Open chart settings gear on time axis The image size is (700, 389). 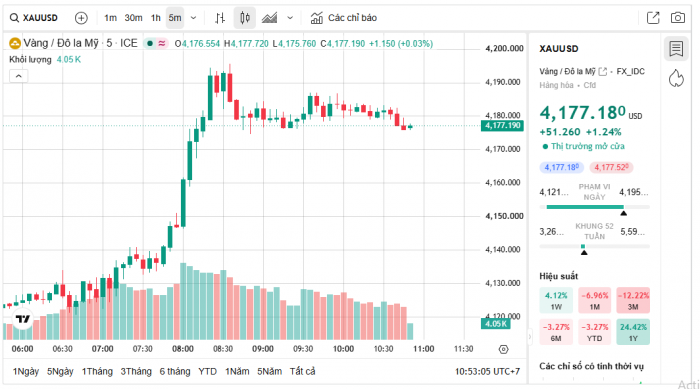pyautogui.click(x=504, y=349)
